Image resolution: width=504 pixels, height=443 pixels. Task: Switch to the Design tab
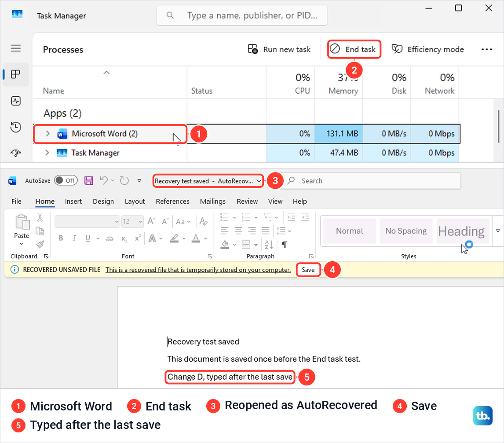pyautogui.click(x=103, y=201)
